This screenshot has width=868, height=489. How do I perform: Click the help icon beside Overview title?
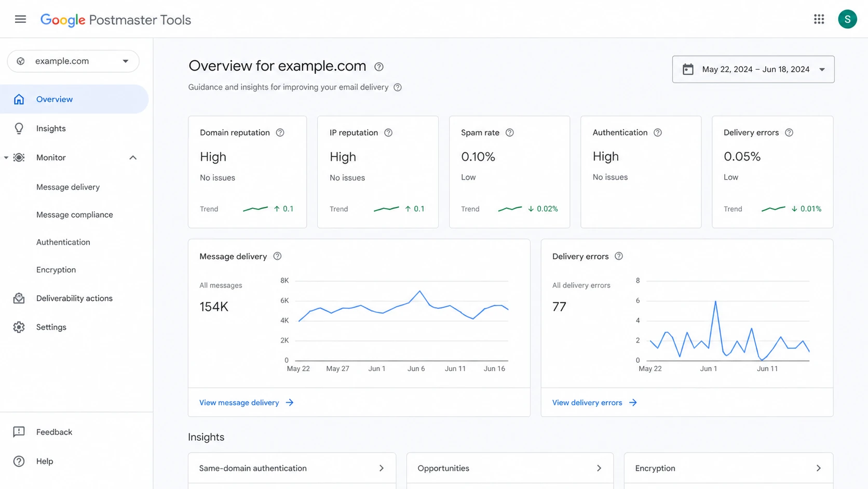click(x=379, y=67)
